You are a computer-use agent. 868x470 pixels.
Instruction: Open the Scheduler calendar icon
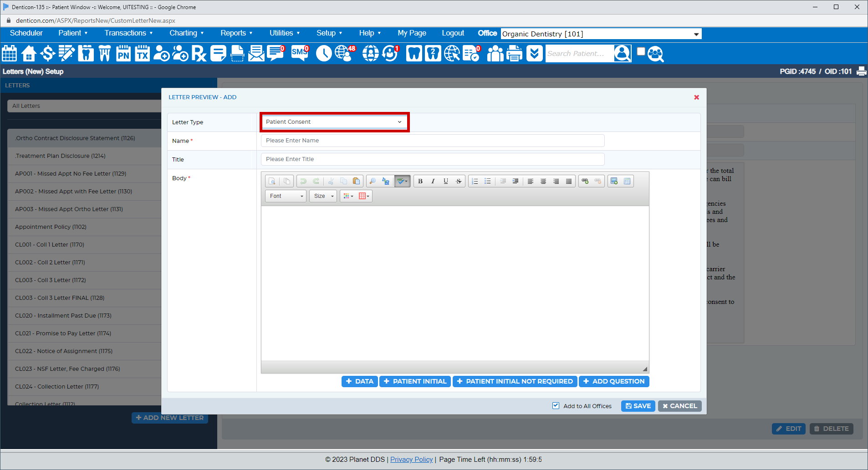9,53
